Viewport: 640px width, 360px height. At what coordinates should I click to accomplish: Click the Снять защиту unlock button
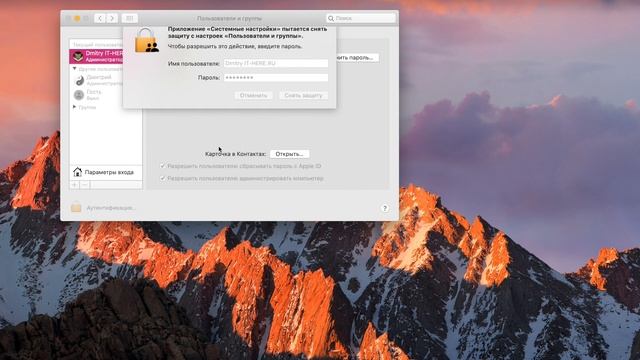(303, 96)
